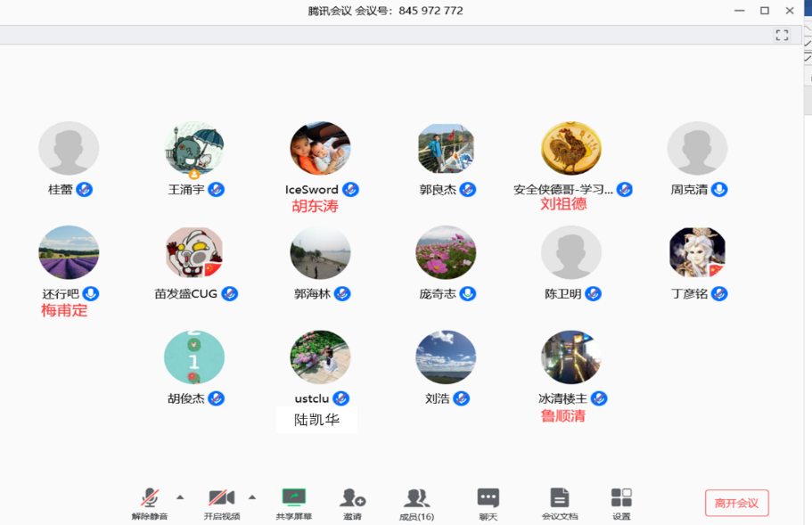
Task: Click IceSword's avatar thumbnail
Action: [x=320, y=149]
